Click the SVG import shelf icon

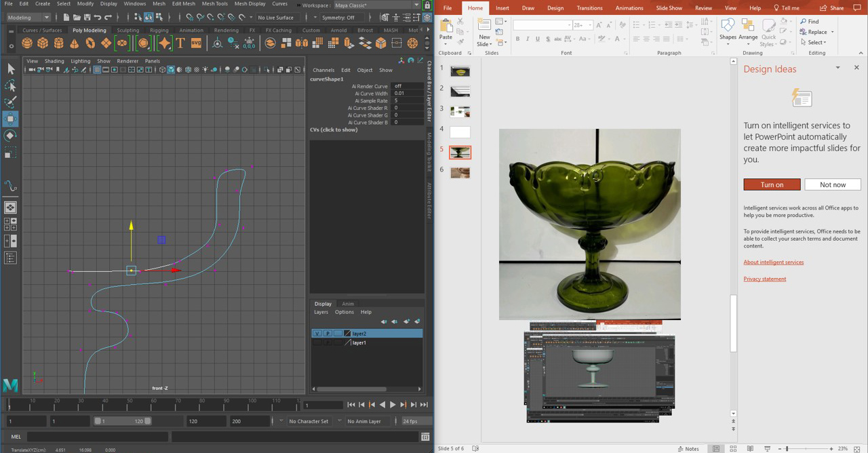coord(196,43)
